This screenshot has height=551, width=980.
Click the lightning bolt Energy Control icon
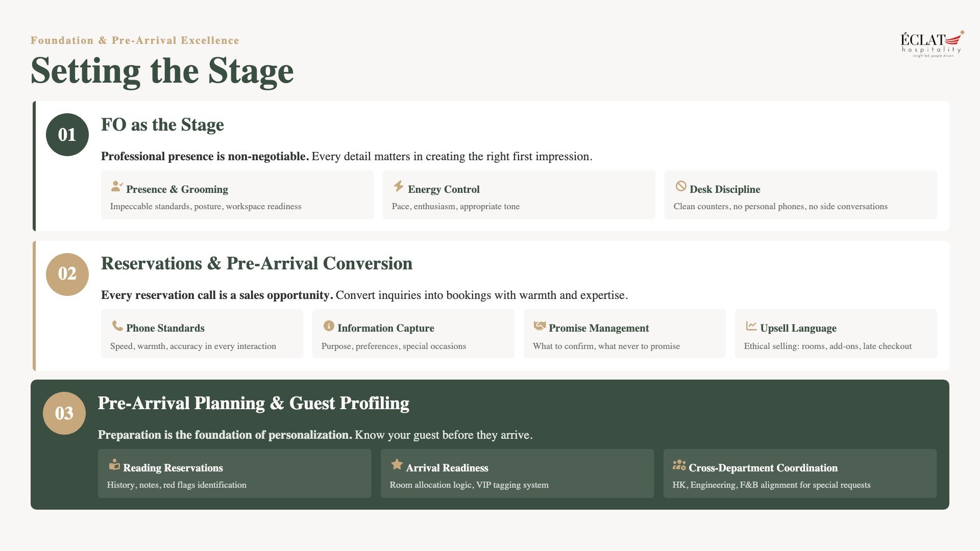click(399, 186)
